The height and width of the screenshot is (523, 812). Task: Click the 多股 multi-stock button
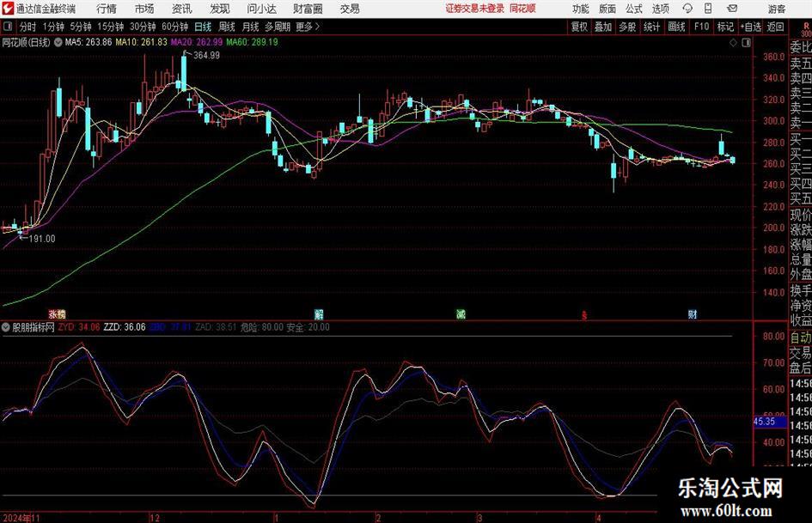[627, 27]
